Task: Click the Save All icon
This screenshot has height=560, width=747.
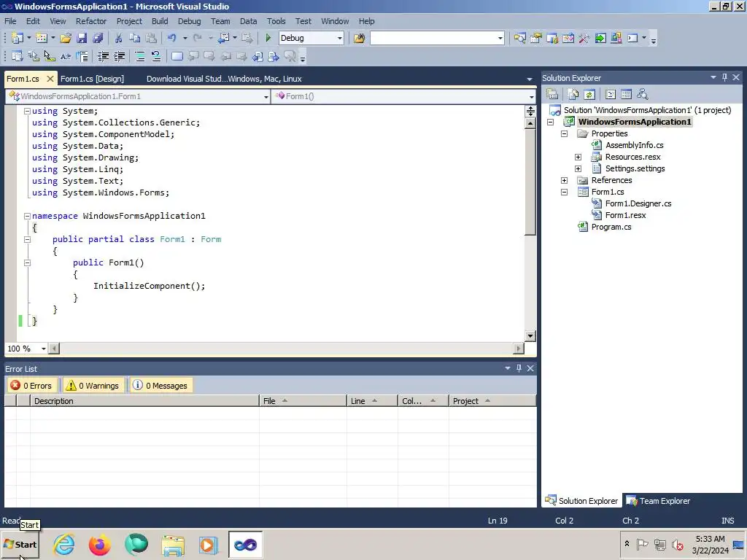Action: [x=98, y=38]
